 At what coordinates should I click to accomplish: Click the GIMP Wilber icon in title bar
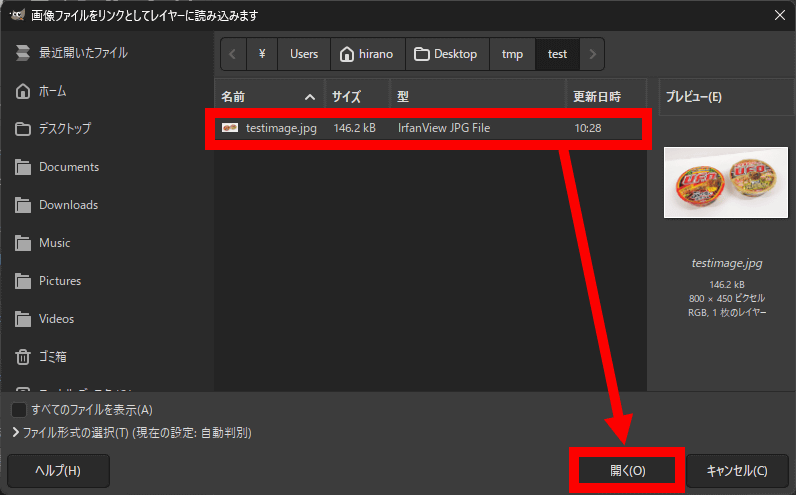coord(17,15)
